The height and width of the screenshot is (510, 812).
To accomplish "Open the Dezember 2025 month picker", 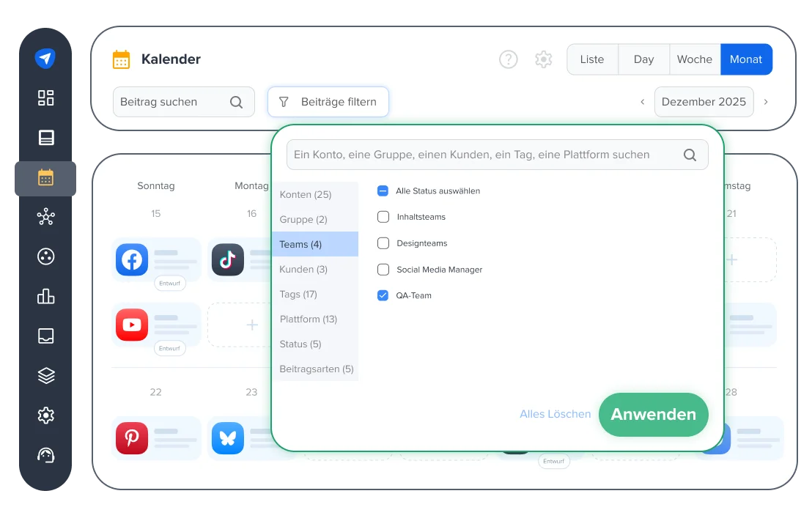I will click(703, 102).
